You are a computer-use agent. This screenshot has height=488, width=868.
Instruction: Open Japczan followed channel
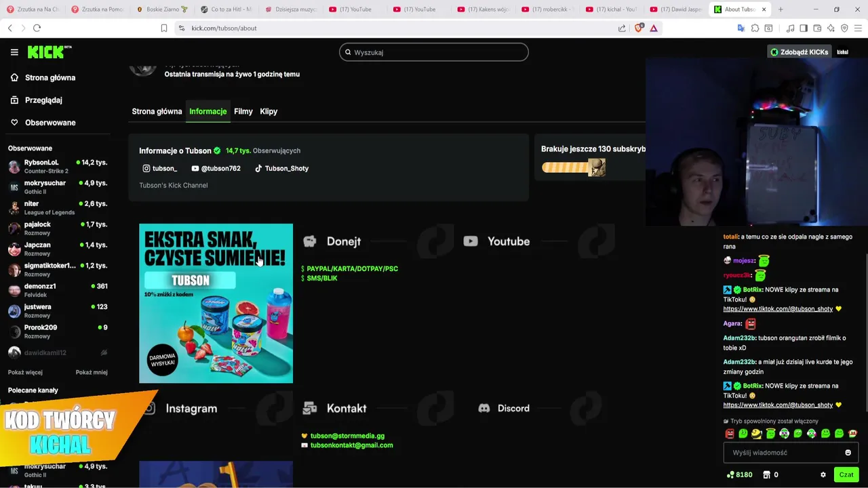(x=58, y=249)
